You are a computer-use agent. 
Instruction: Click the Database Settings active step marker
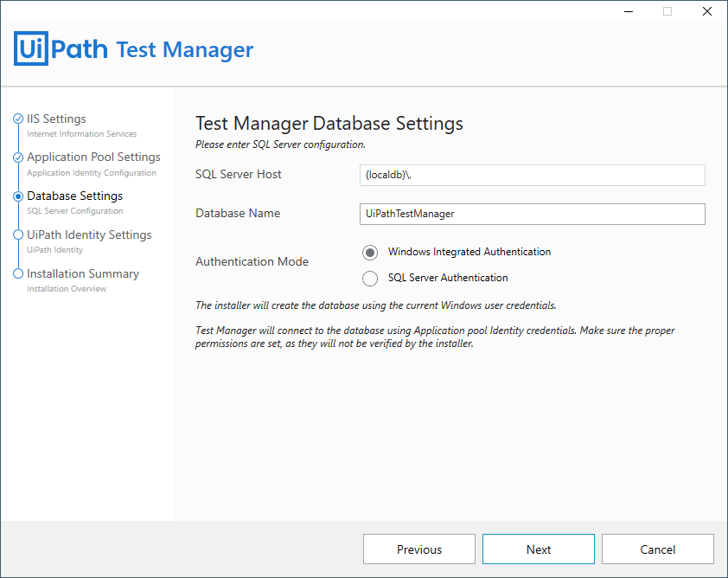pos(18,196)
